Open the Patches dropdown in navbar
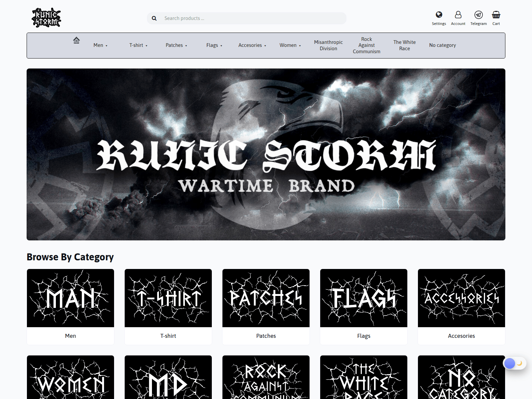 (x=176, y=45)
